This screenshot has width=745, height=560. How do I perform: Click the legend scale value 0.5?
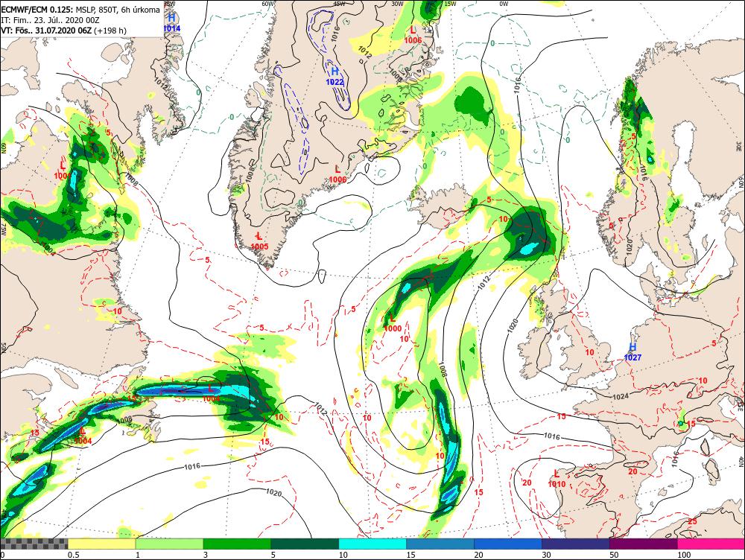tap(73, 555)
